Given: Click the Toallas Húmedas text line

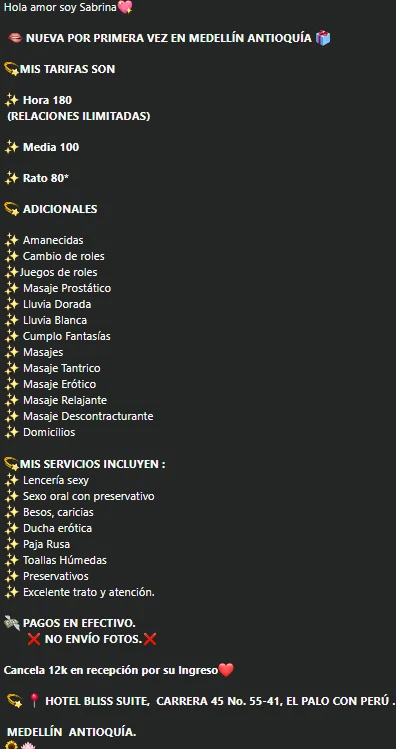Looking at the screenshot, I should pos(65,560).
